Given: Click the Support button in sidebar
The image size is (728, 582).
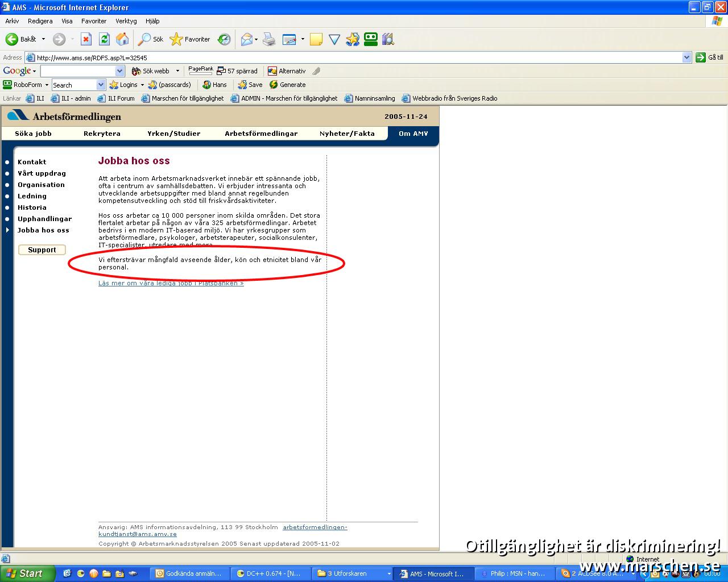Looking at the screenshot, I should [x=42, y=250].
